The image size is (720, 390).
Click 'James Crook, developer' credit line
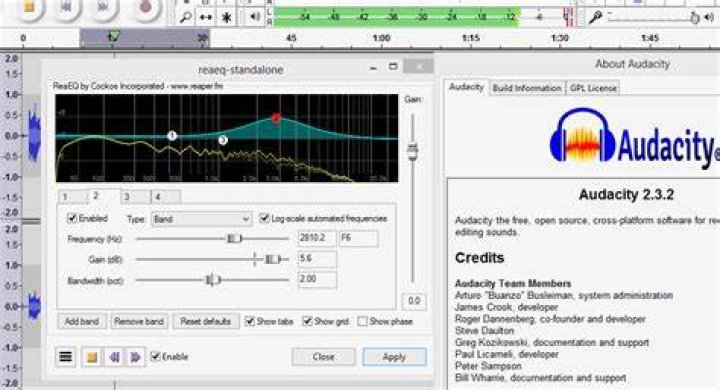(506, 307)
